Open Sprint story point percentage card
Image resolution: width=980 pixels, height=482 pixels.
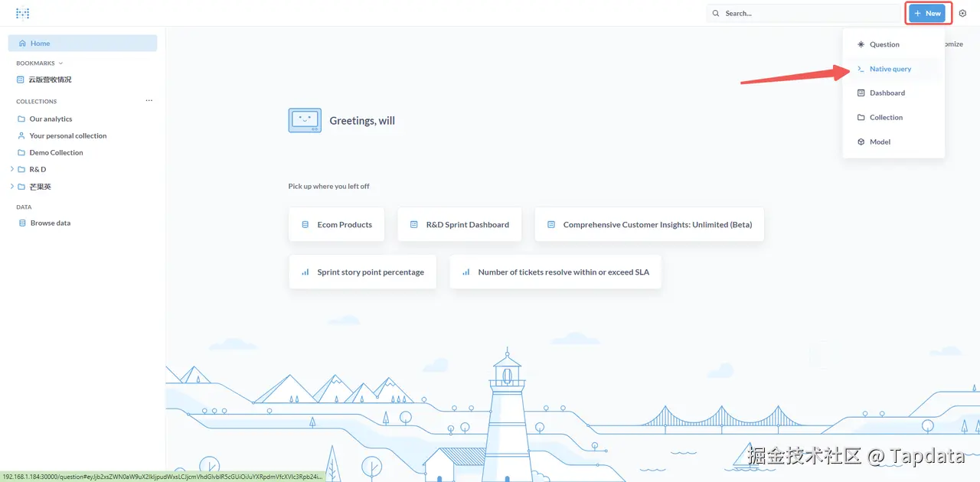click(x=362, y=272)
